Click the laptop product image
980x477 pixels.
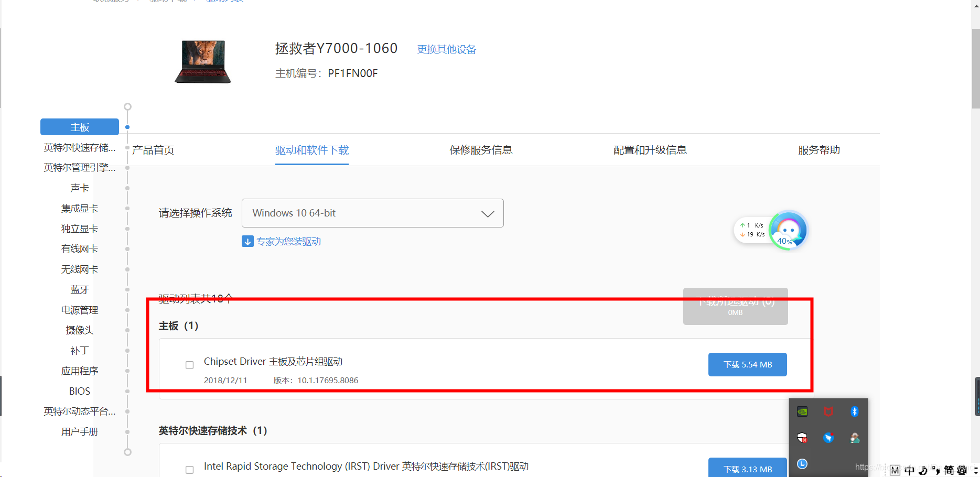tap(203, 62)
